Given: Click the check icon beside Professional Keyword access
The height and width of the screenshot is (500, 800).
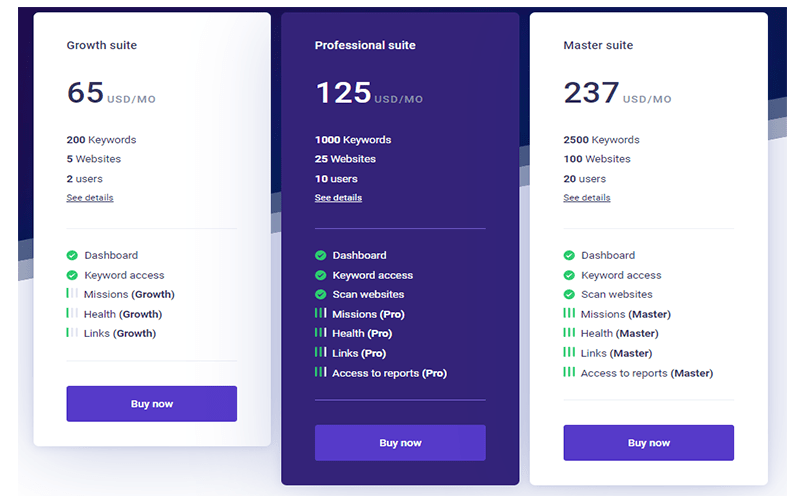Looking at the screenshot, I should 320,275.
